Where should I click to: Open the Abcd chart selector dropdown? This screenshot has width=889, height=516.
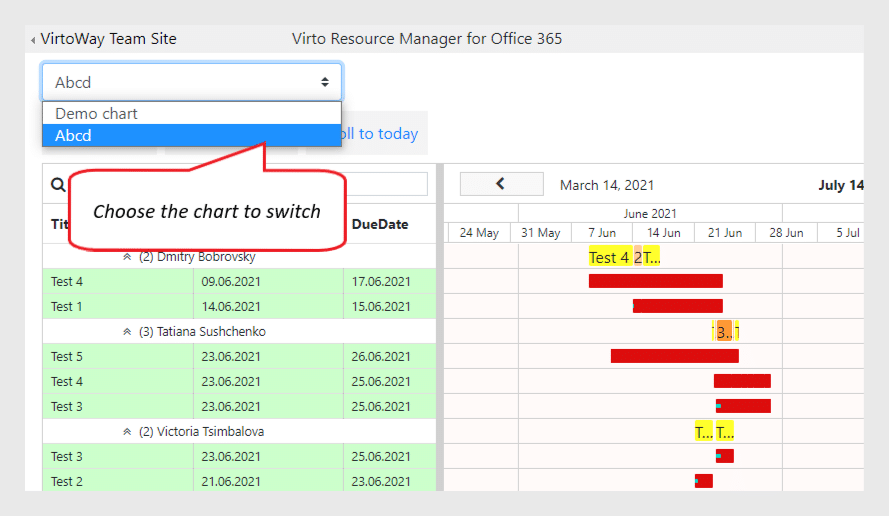(x=192, y=82)
